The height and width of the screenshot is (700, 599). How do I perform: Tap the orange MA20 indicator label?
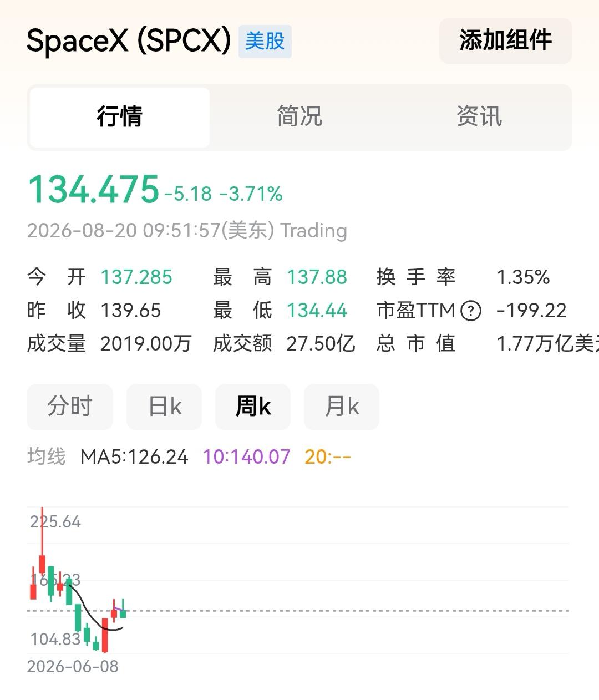(x=328, y=457)
